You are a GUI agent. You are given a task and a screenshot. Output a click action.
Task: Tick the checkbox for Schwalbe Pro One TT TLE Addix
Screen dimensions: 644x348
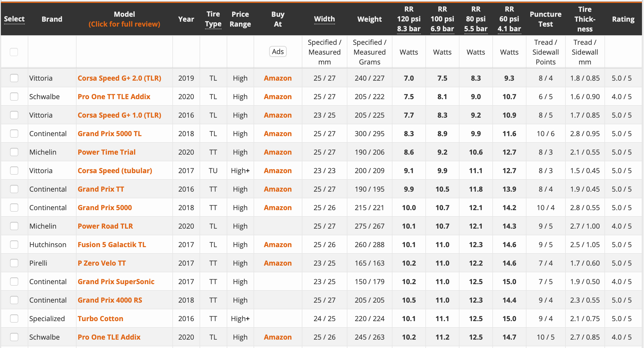[x=14, y=97]
